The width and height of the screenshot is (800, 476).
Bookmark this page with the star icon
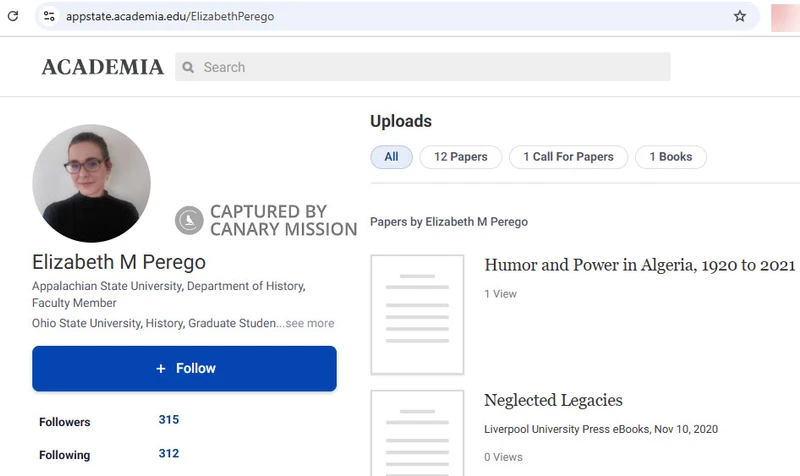(739, 16)
